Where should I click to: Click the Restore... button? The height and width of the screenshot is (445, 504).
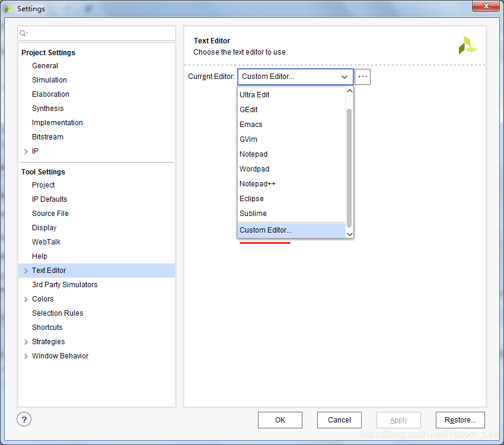tap(460, 420)
